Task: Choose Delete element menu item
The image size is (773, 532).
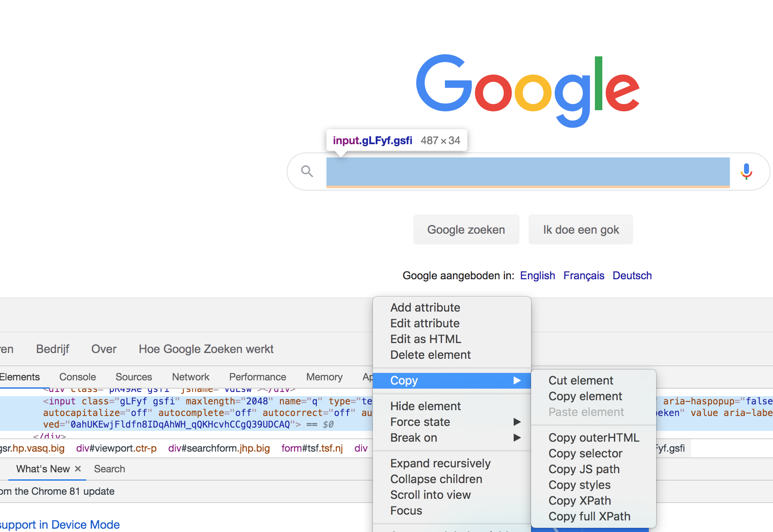Action: 452,355
